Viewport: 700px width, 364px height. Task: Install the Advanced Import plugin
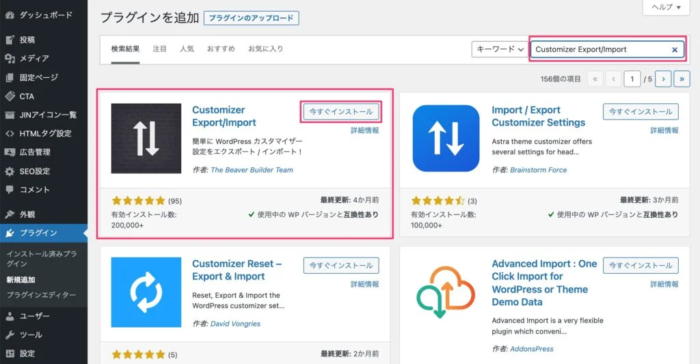coord(641,265)
